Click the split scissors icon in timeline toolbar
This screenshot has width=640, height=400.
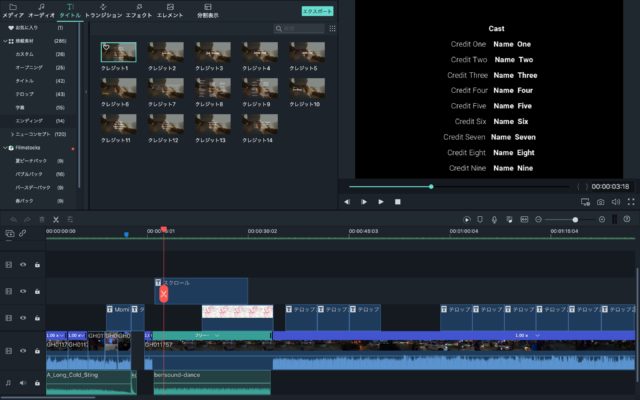pyautogui.click(x=56, y=219)
